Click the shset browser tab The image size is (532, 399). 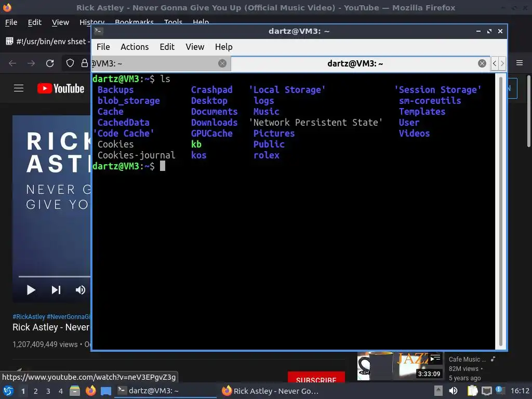coord(47,42)
